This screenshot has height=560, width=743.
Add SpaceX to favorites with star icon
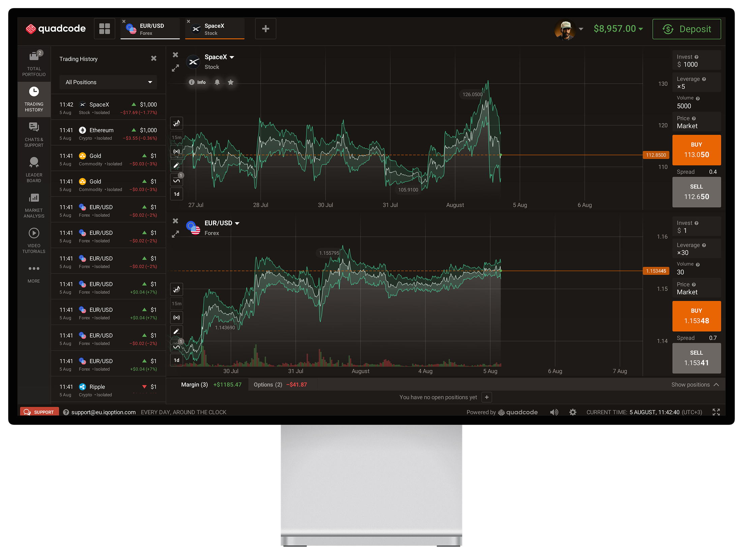[x=231, y=82]
